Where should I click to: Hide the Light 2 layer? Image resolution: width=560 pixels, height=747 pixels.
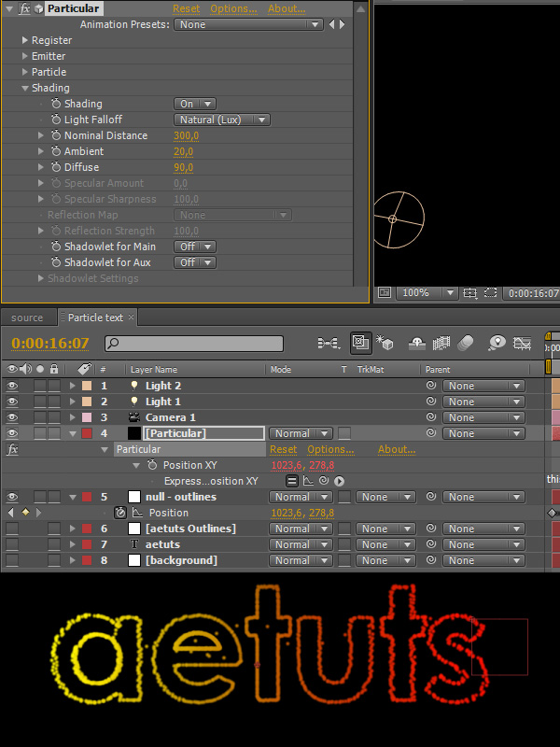coord(12,386)
